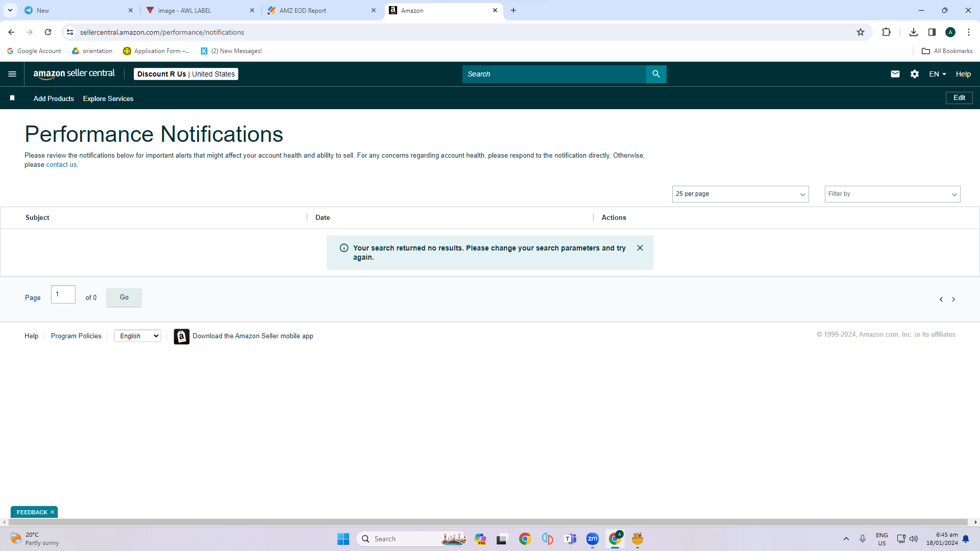This screenshot has height=551, width=980.
Task: Open the tab search chevron
Action: pos(10,10)
